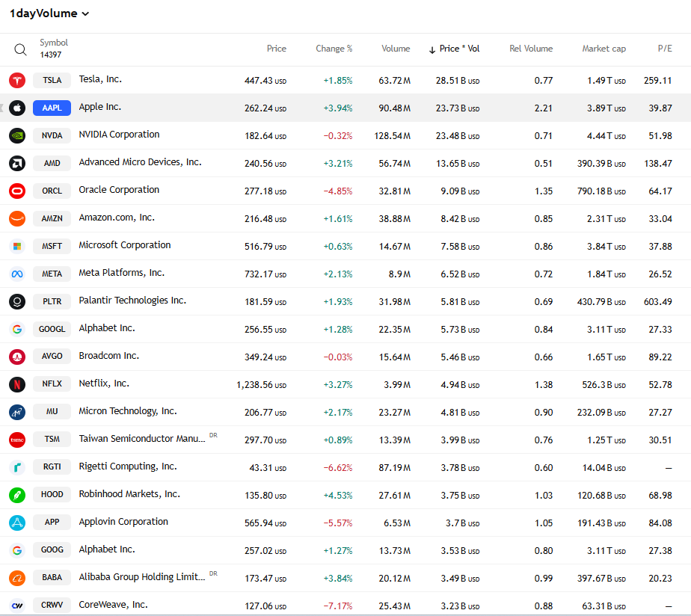The width and height of the screenshot is (691, 616).
Task: Open the HOOD ticker tag
Action: pyautogui.click(x=52, y=494)
